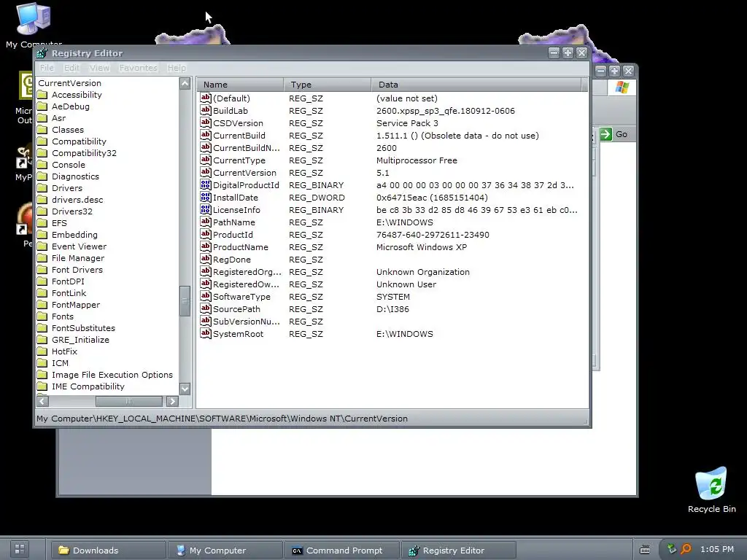This screenshot has height=560, width=747.
Task: Select the Compatibility key folder icon
Action: tap(42, 141)
